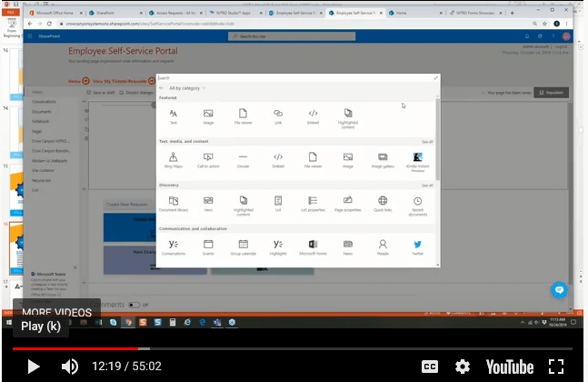
Task: Expand 'See all' for Discovery section
Action: [x=426, y=185]
